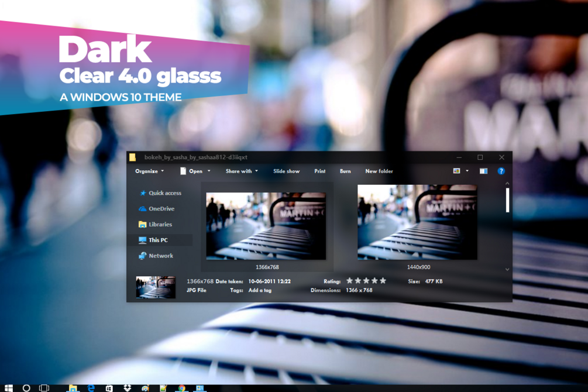Click the Open document icon
588x392 pixels.
click(x=183, y=171)
